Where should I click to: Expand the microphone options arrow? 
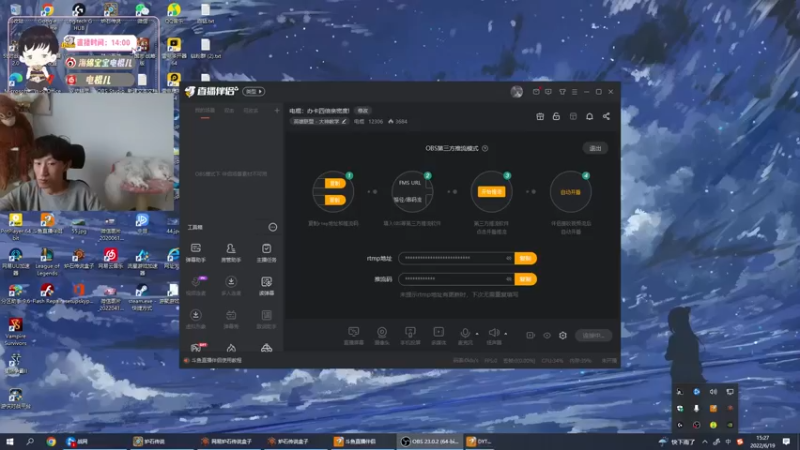pos(477,334)
